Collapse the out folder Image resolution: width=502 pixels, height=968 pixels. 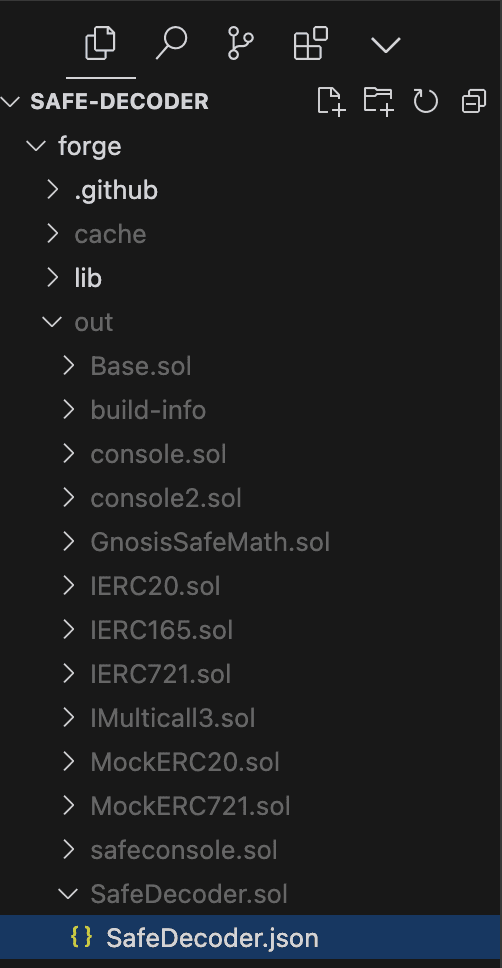click(251, 322)
